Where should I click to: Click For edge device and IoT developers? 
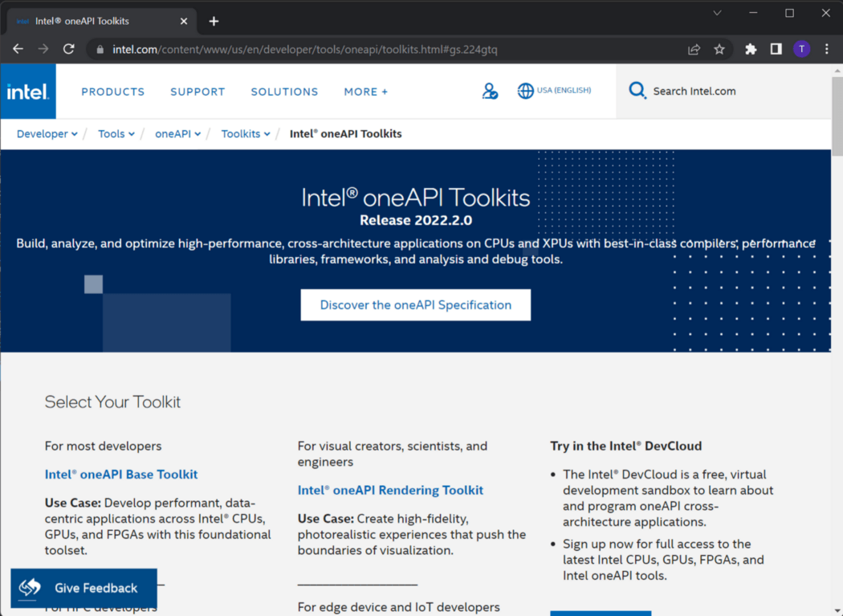(398, 607)
